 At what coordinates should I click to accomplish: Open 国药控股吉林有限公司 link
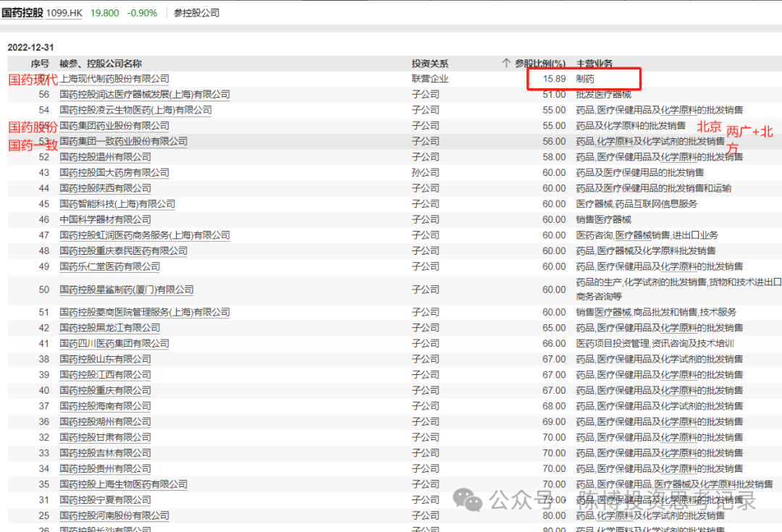105,452
